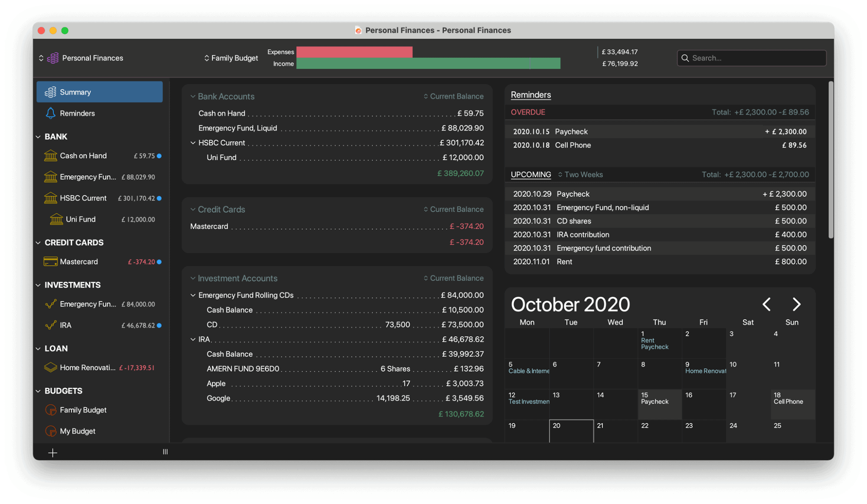The width and height of the screenshot is (867, 504).
Task: Collapse the Credit Cards summary panel
Action: point(193,209)
